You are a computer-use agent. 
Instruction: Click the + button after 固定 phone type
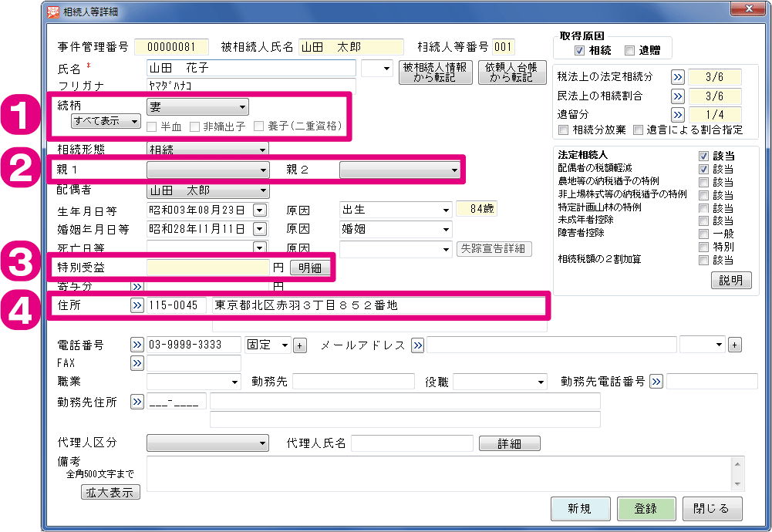coord(300,345)
